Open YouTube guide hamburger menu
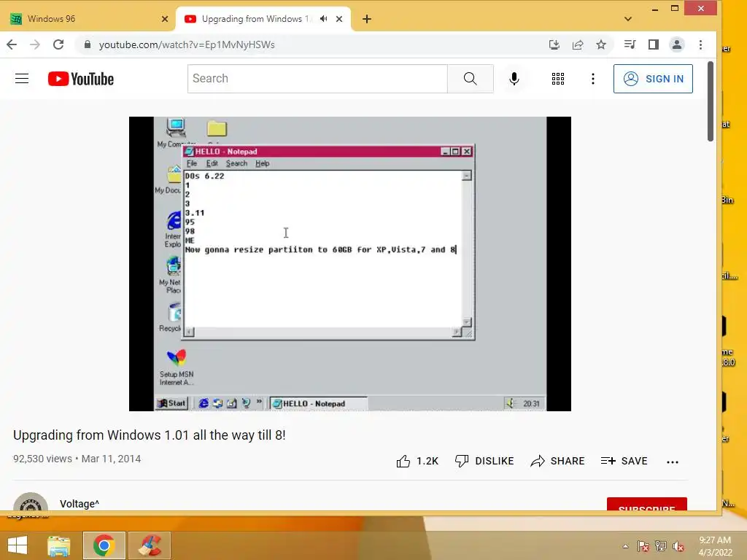The width and height of the screenshot is (747, 560). coord(22,79)
